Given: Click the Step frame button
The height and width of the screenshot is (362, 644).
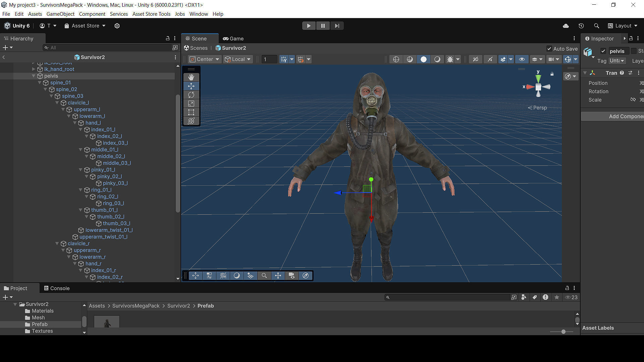Looking at the screenshot, I should pos(337,26).
